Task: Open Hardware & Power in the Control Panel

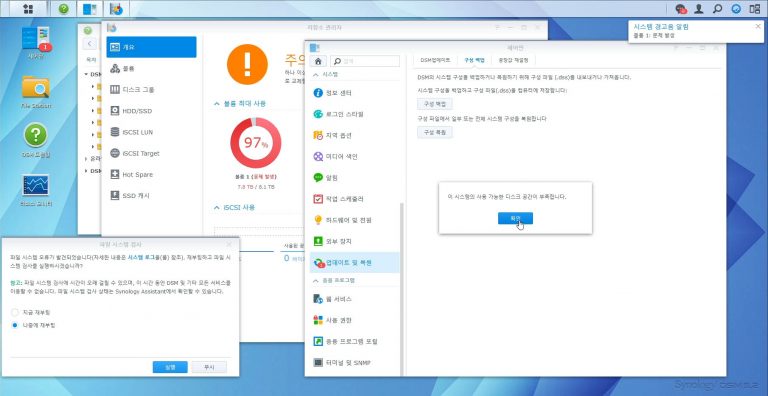Action: 355,220
